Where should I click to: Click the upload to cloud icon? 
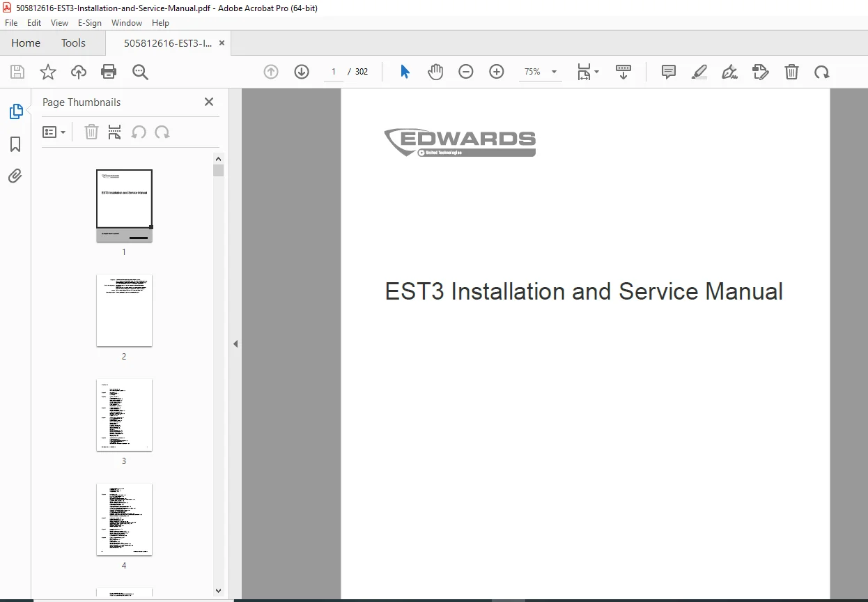point(79,72)
